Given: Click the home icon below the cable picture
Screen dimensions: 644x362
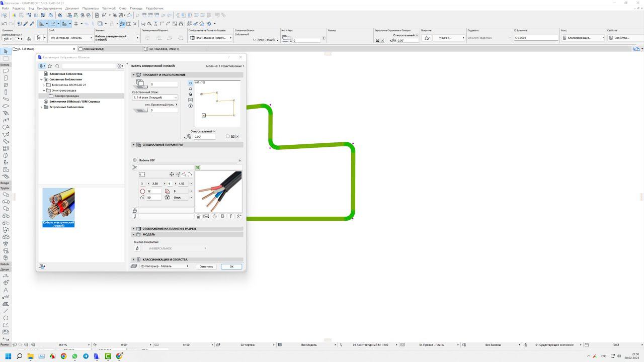Looking at the screenshot, I should click(x=198, y=216).
